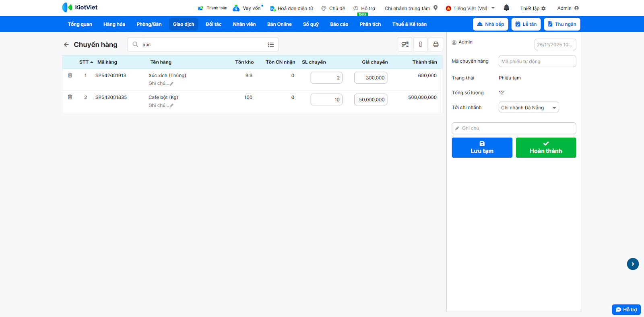Open the date field showing 26/11/2025
Image resolution: width=644 pixels, height=317 pixels.
(555, 45)
